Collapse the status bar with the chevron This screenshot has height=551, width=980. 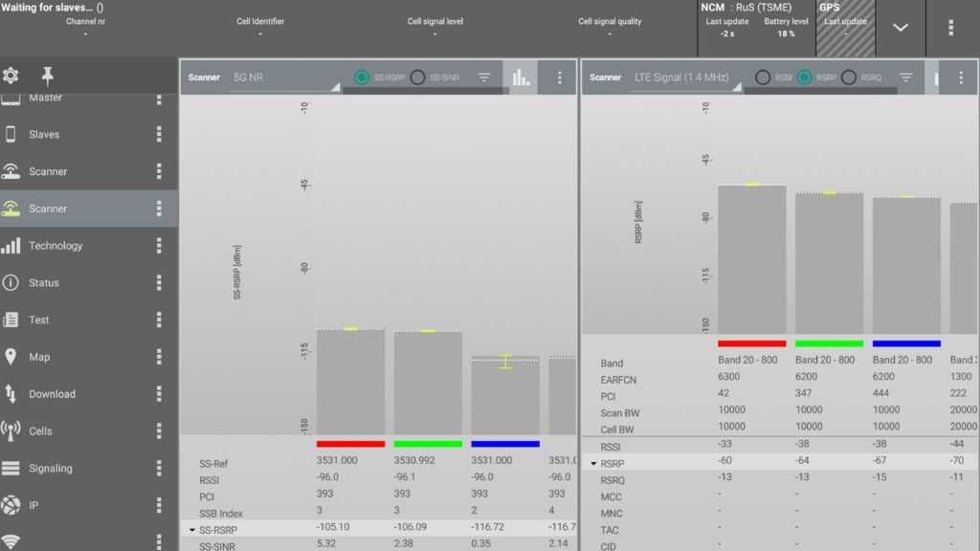coord(900,28)
